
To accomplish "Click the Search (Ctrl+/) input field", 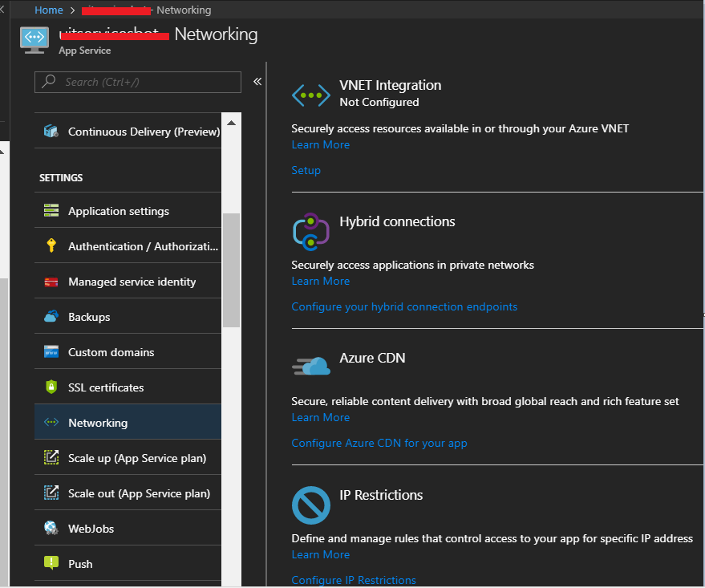I will pos(138,83).
